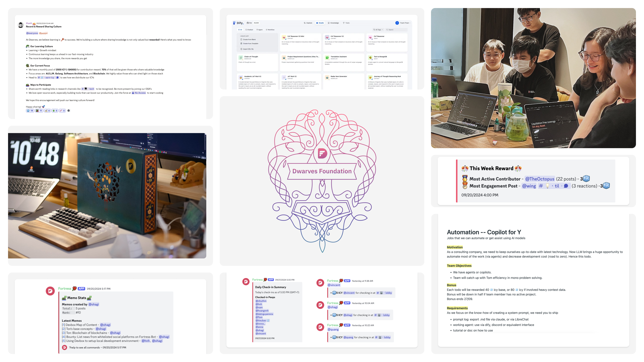Screen dimensions: 644x362
Task: Filter apps by Chatbot
Action: (x=249, y=29)
